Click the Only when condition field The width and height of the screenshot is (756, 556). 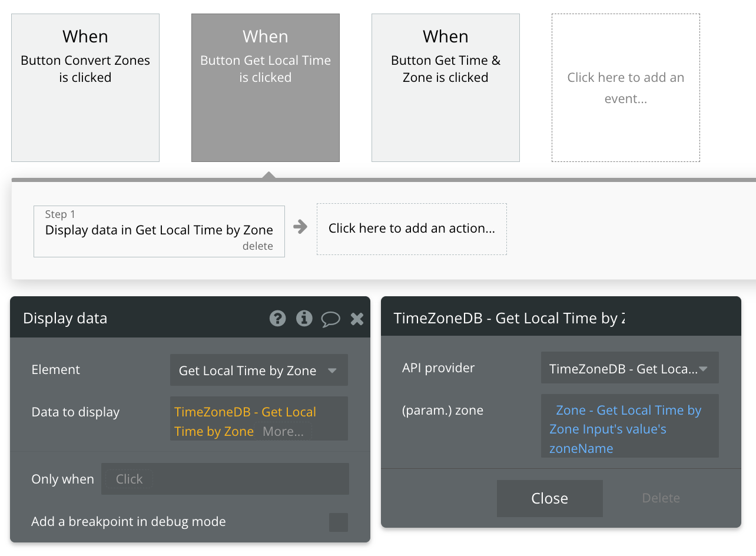[x=226, y=479]
